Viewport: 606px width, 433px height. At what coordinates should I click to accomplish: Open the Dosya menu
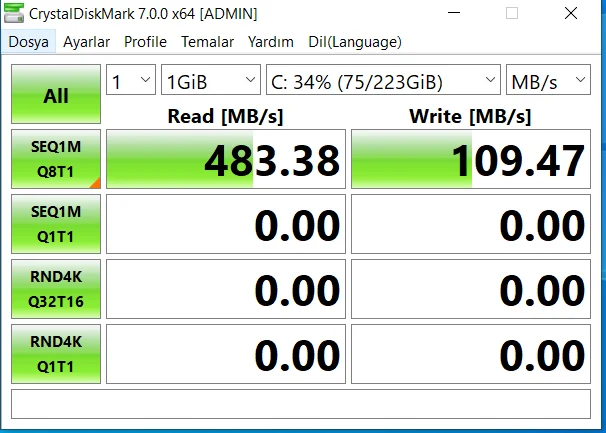pyautogui.click(x=29, y=42)
